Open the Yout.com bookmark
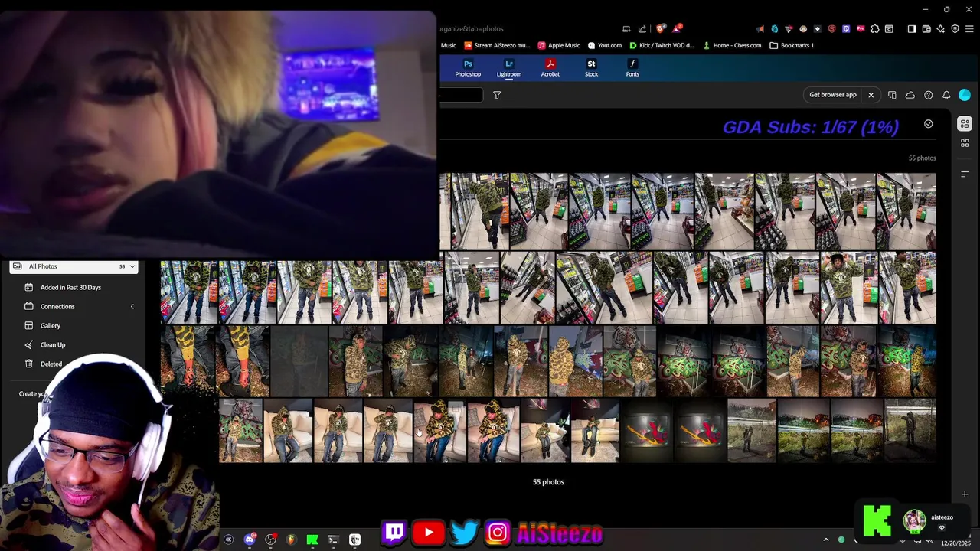The height and width of the screenshot is (551, 980). (x=604, y=45)
